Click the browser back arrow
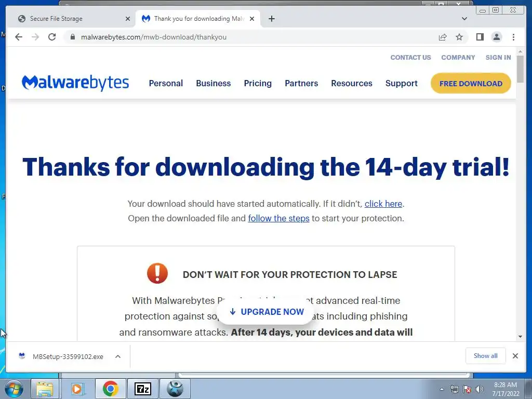 (x=19, y=37)
